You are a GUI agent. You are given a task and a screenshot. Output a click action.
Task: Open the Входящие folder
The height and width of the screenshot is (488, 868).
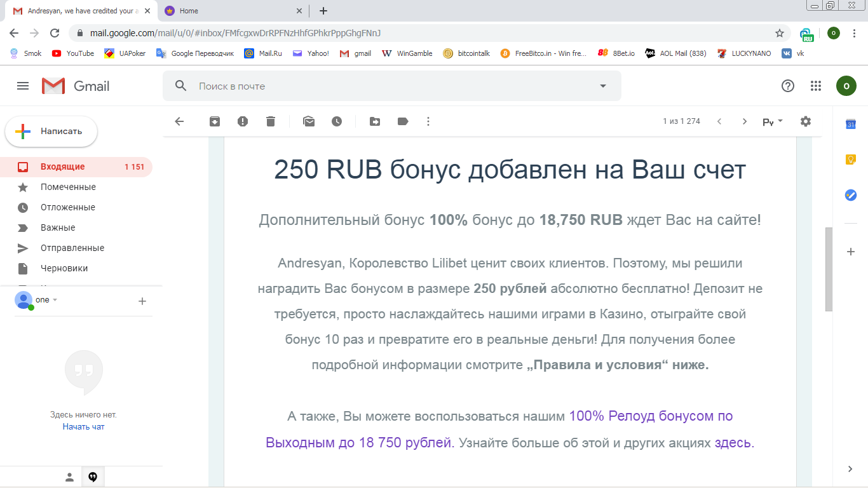[76, 166]
